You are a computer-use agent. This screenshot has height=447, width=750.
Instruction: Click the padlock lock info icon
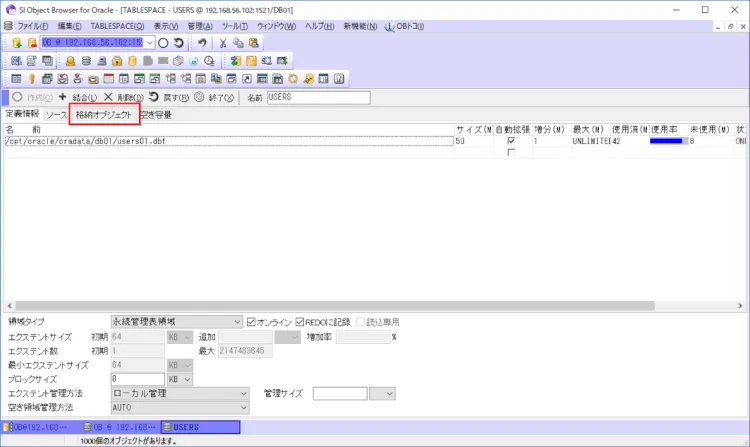pyautogui.click(x=117, y=61)
